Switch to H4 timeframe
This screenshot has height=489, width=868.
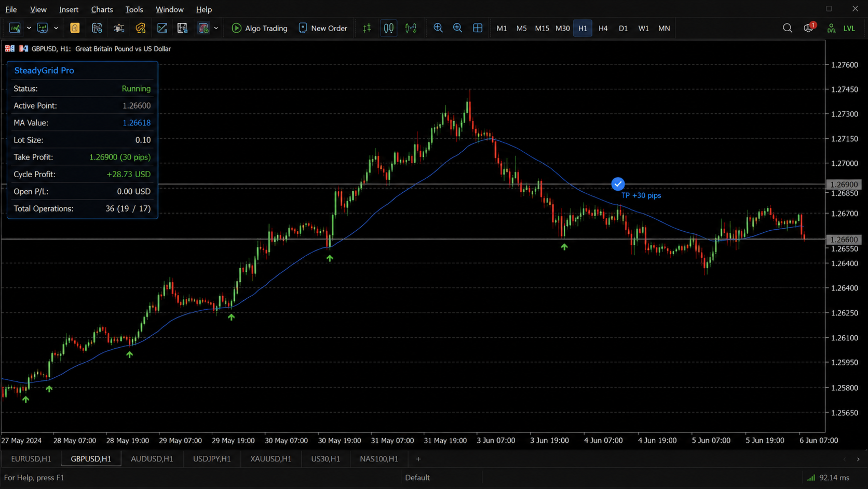click(x=603, y=28)
